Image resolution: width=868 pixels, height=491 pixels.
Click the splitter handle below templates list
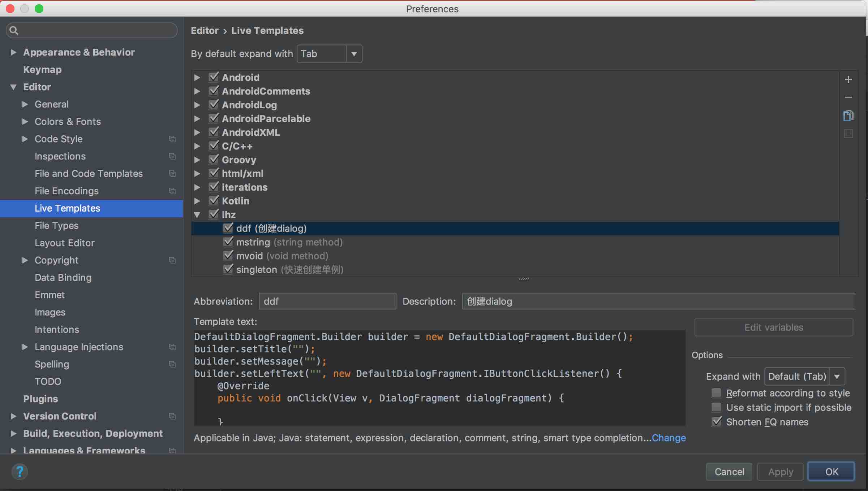(x=524, y=279)
